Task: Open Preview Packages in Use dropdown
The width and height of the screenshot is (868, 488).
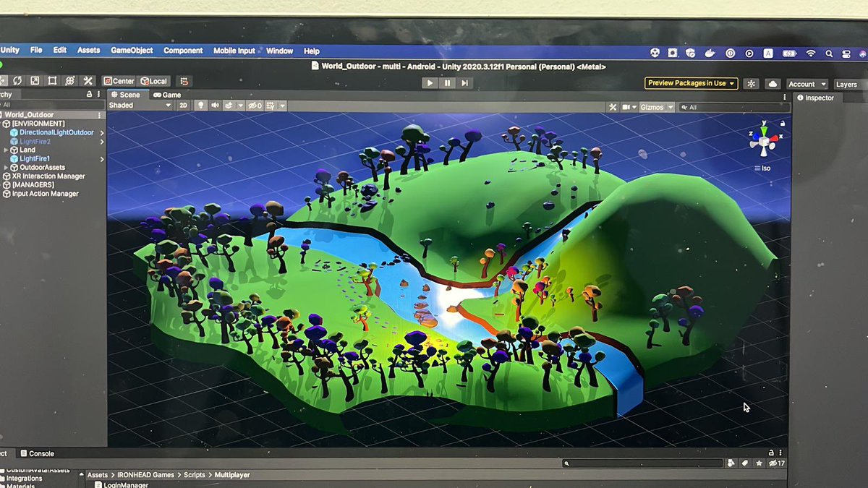Action: pyautogui.click(x=691, y=84)
